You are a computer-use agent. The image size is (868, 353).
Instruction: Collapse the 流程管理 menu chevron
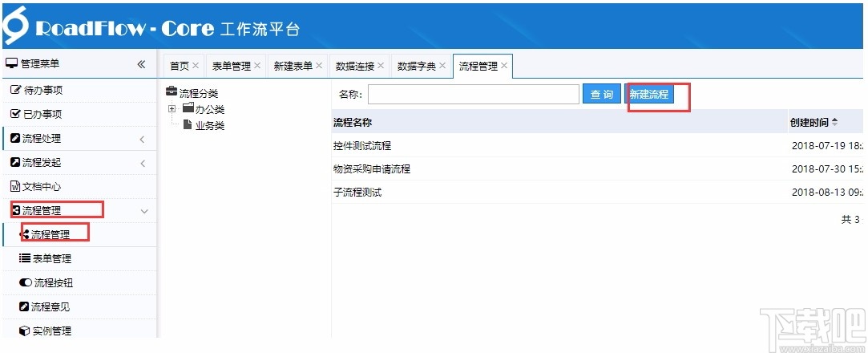tap(144, 211)
